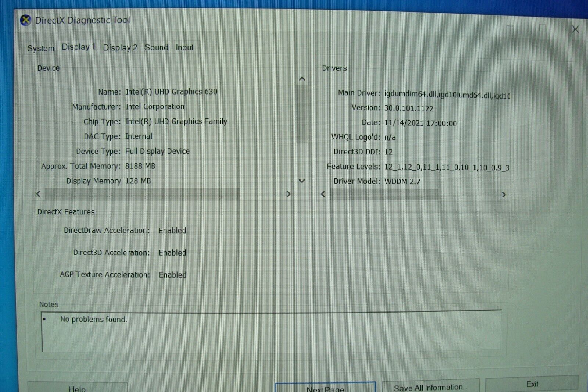Click the Notes text box
Viewport: 588px width, 392px height.
click(x=271, y=331)
